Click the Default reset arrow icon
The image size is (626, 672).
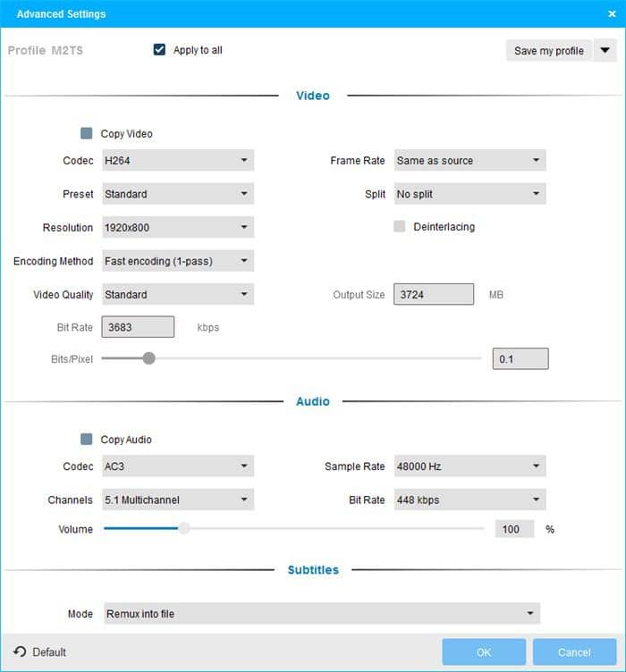click(20, 651)
